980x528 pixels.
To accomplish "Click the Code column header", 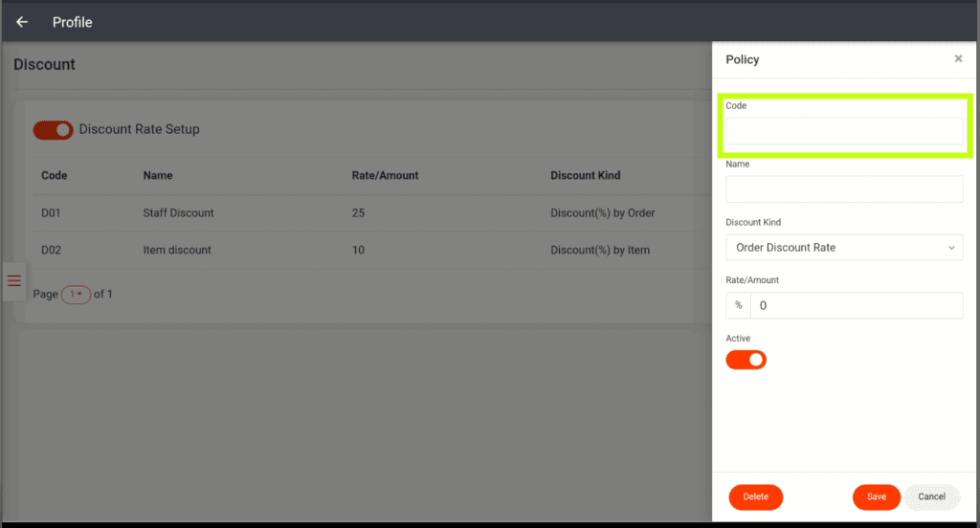I will pyautogui.click(x=55, y=176).
